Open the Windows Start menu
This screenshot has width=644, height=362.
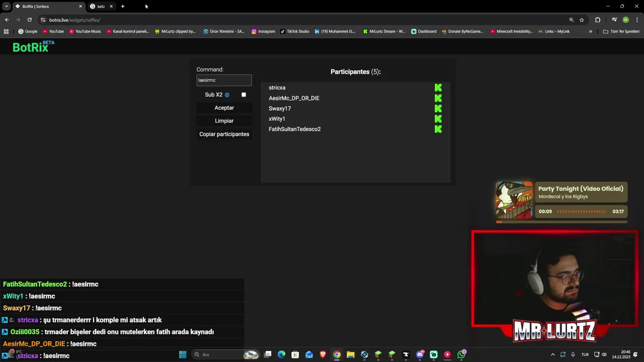(x=183, y=354)
